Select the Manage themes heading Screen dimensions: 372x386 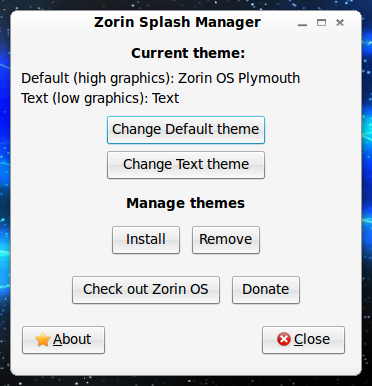[x=186, y=203]
